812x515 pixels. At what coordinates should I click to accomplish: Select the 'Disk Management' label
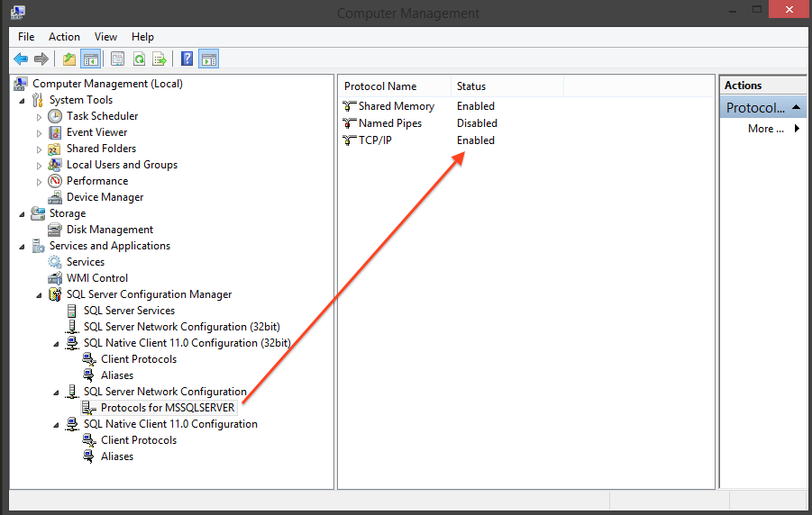click(110, 230)
